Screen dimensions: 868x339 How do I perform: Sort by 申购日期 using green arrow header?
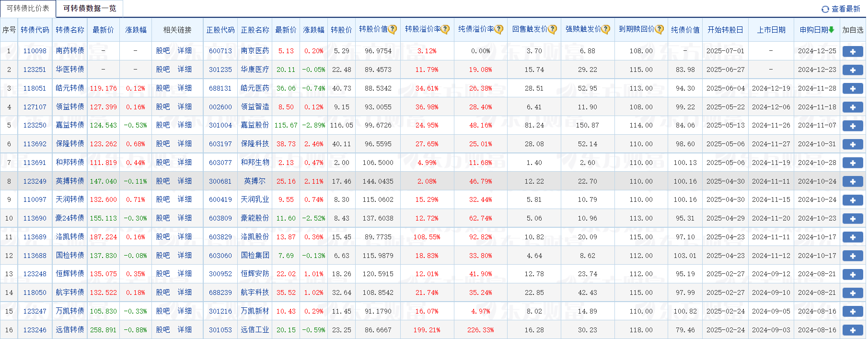(831, 30)
